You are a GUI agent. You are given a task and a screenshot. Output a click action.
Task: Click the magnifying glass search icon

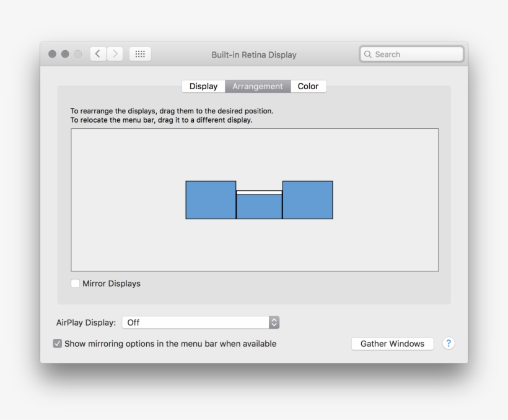(x=368, y=55)
